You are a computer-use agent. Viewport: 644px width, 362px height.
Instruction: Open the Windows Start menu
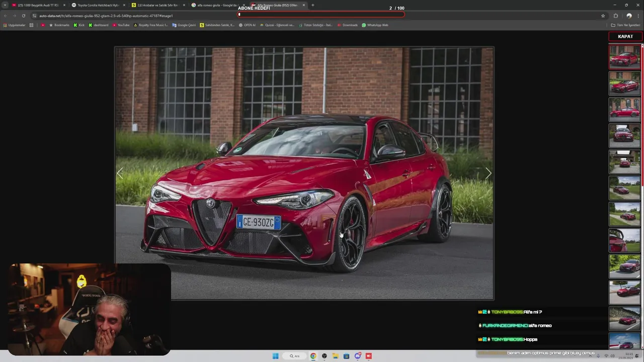pyautogui.click(x=275, y=356)
